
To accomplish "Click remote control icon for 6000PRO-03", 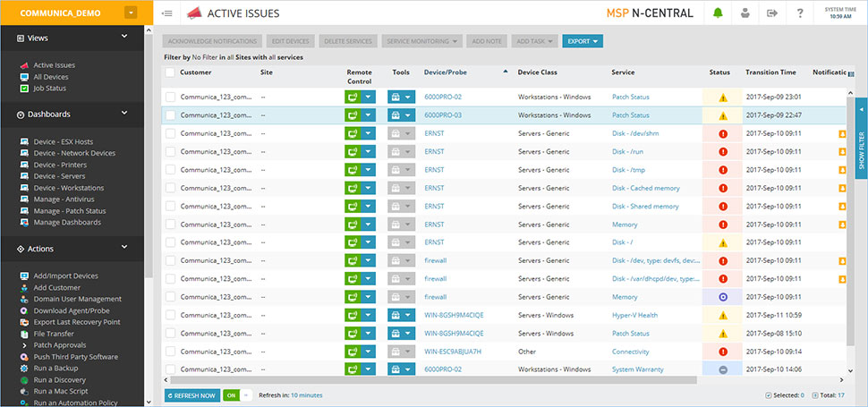I will [x=352, y=115].
